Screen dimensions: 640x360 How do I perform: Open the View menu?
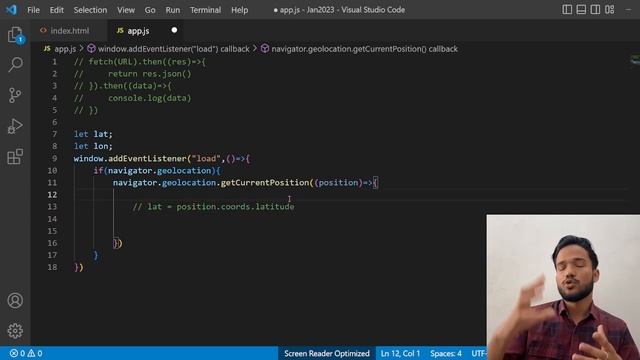click(x=126, y=10)
